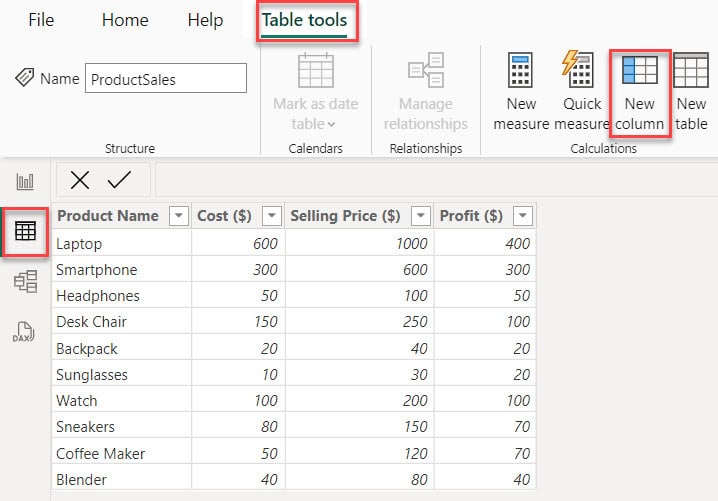Click Laptop's profit value 400

pos(485,244)
